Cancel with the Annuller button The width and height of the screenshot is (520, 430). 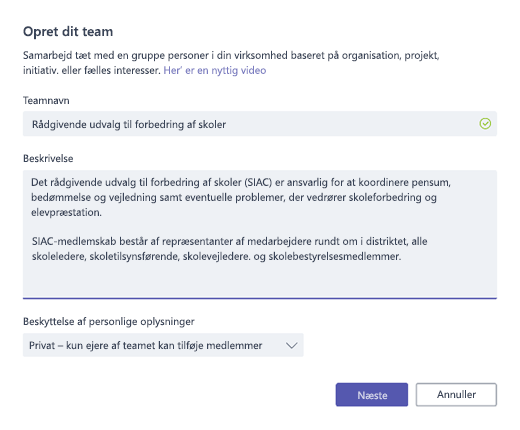pos(456,395)
